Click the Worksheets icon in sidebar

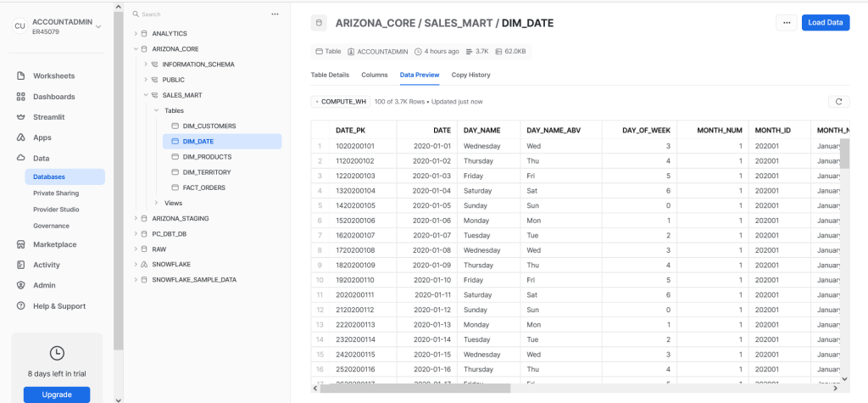coord(22,76)
